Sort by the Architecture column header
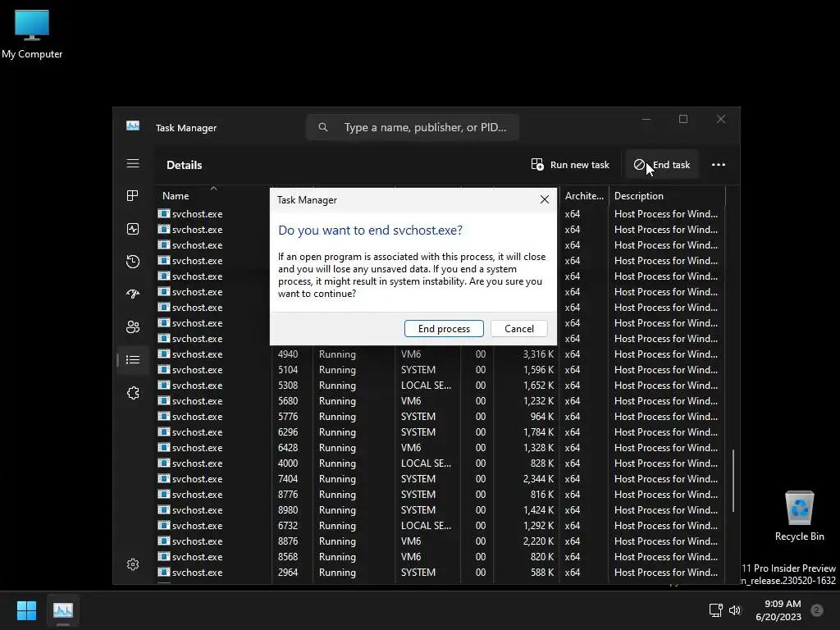840x630 pixels. coord(584,195)
